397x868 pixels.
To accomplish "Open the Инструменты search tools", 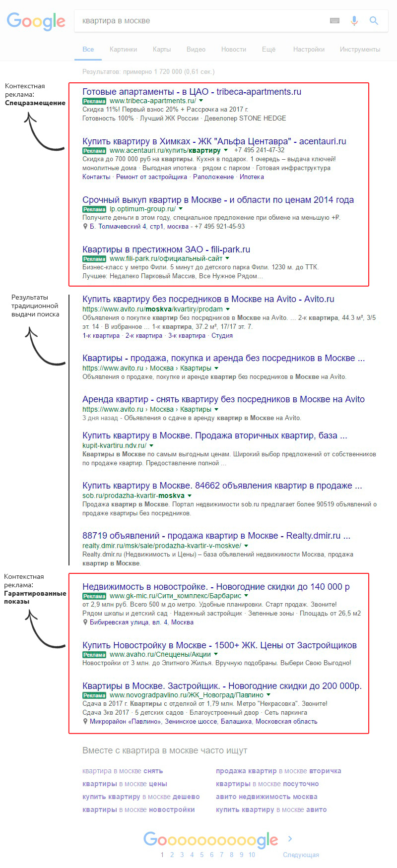I will (x=360, y=49).
